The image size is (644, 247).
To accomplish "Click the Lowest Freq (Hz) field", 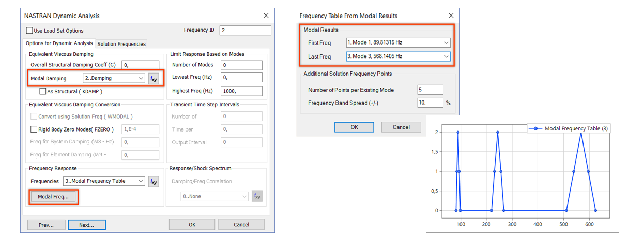I will tap(241, 78).
